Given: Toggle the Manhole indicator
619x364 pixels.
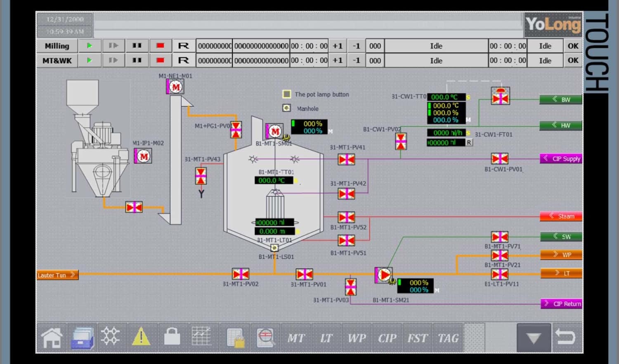Looking at the screenshot, I should [x=286, y=108].
